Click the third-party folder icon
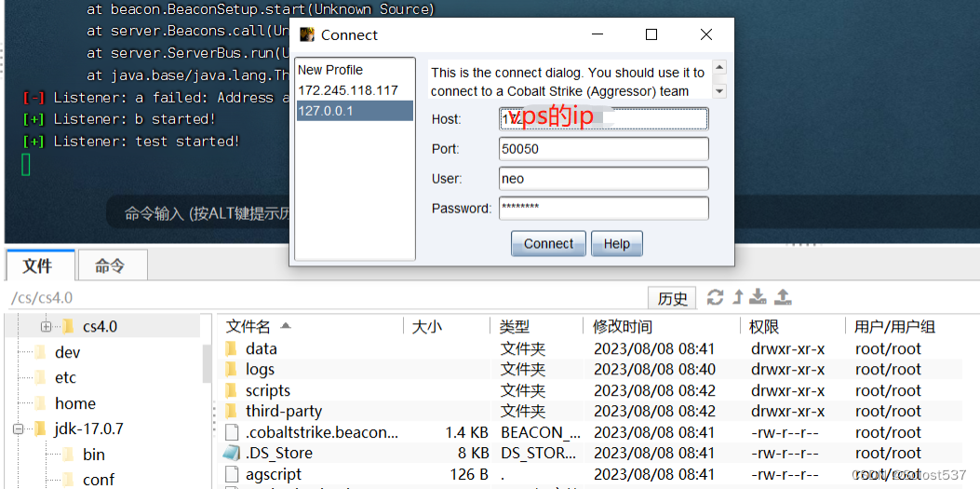The image size is (980, 489). pyautogui.click(x=231, y=412)
